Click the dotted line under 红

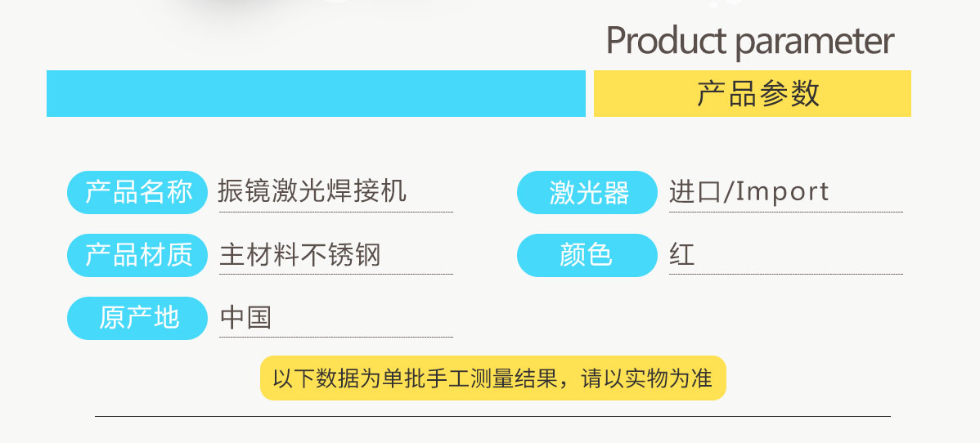(785, 275)
